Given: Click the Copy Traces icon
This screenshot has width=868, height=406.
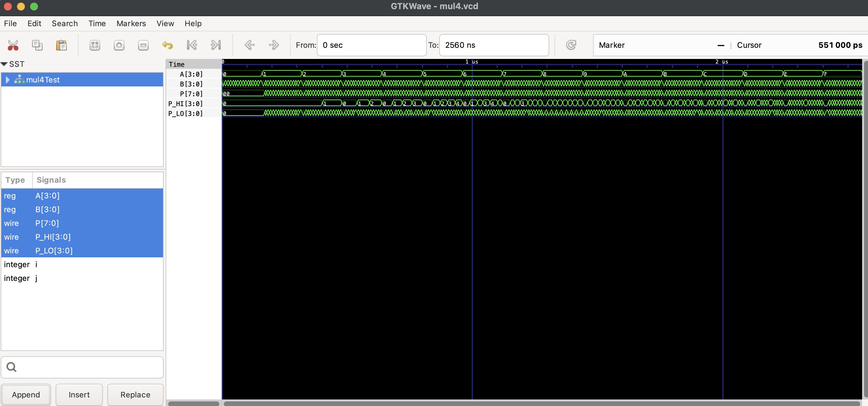Looking at the screenshot, I should coord(37,45).
